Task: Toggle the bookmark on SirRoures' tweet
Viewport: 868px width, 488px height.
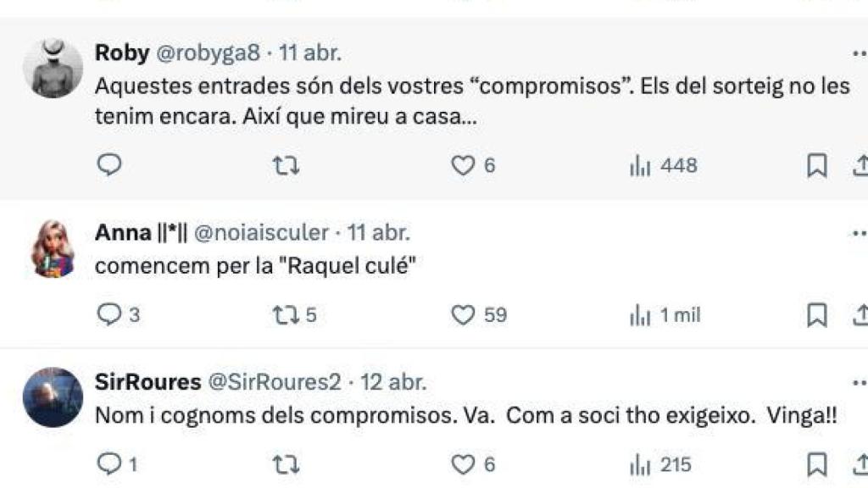Action: click(x=816, y=463)
